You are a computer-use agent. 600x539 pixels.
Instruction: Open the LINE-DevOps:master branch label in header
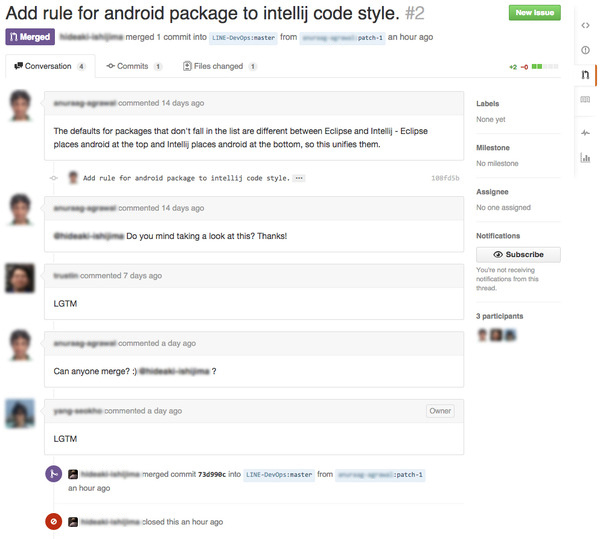243,38
